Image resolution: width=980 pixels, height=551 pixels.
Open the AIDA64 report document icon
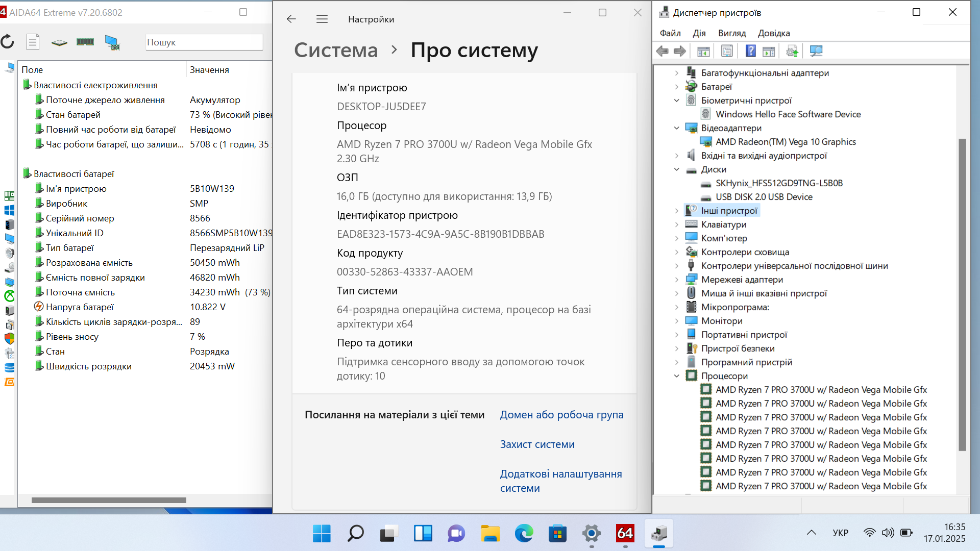(33, 42)
